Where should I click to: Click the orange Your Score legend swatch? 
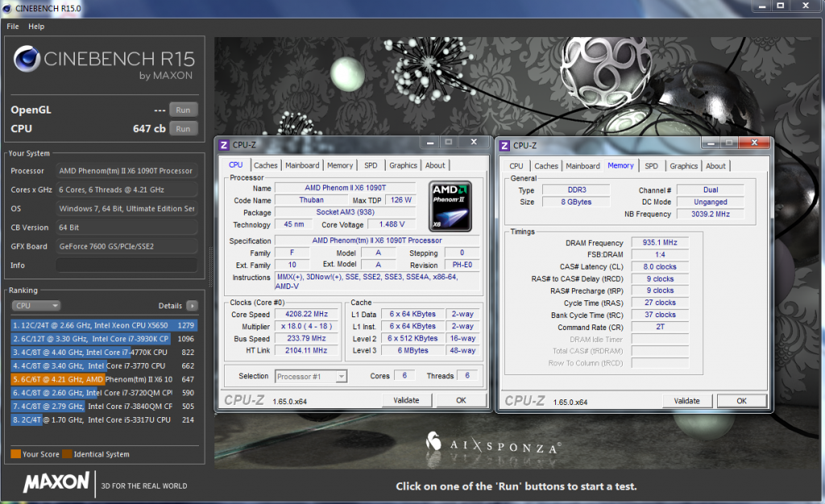(x=15, y=454)
